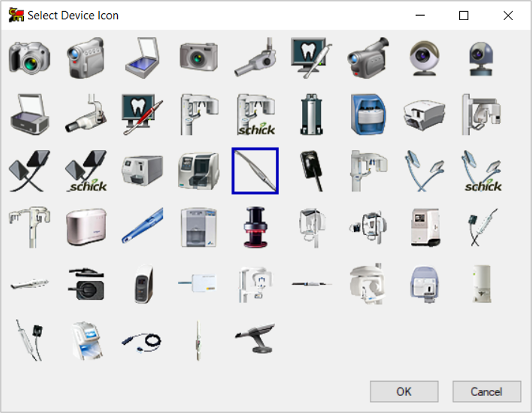This screenshot has width=532, height=413.
Task: Select the sensor with coiled black cable
Action: [x=142, y=341]
